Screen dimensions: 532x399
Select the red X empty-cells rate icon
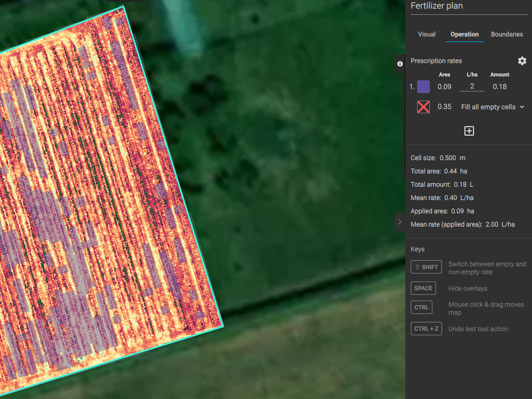[x=423, y=106]
